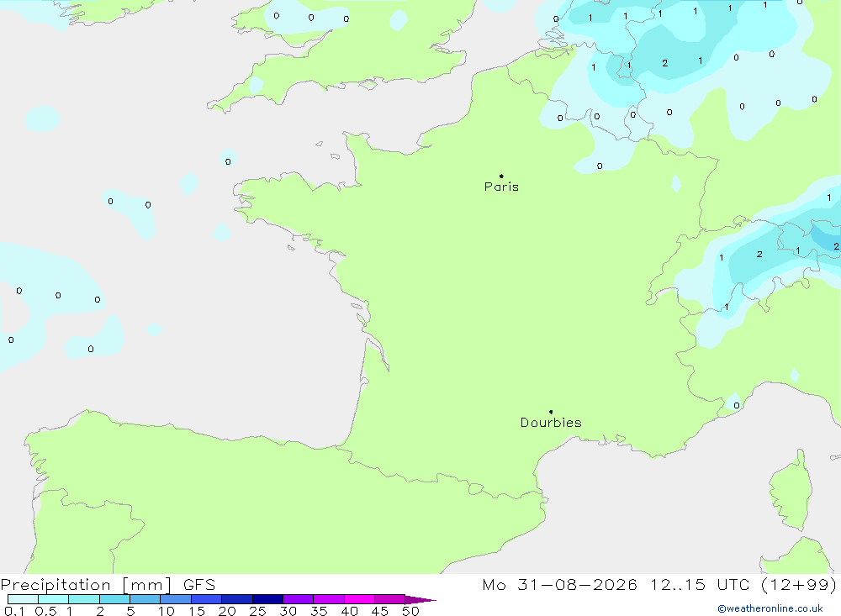Select the Paris city label
The width and height of the screenshot is (841, 616).
click(x=501, y=187)
